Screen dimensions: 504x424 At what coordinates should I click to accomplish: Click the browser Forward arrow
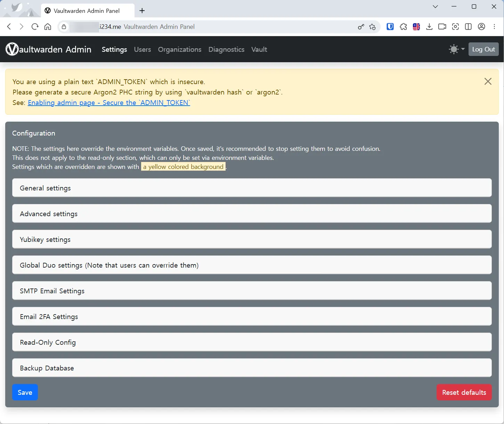pos(22,27)
